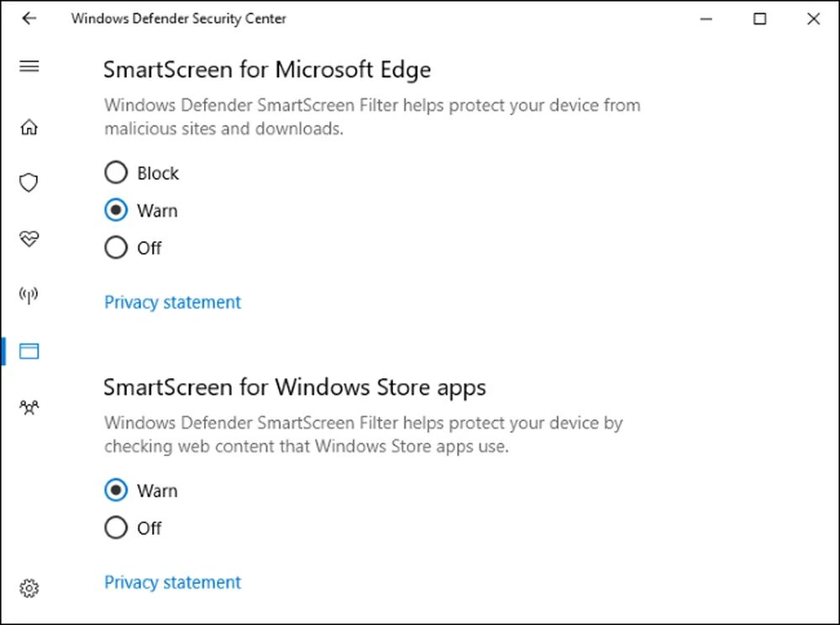Open Virus & threat protection shield icon
The height and width of the screenshot is (625, 840).
29,183
